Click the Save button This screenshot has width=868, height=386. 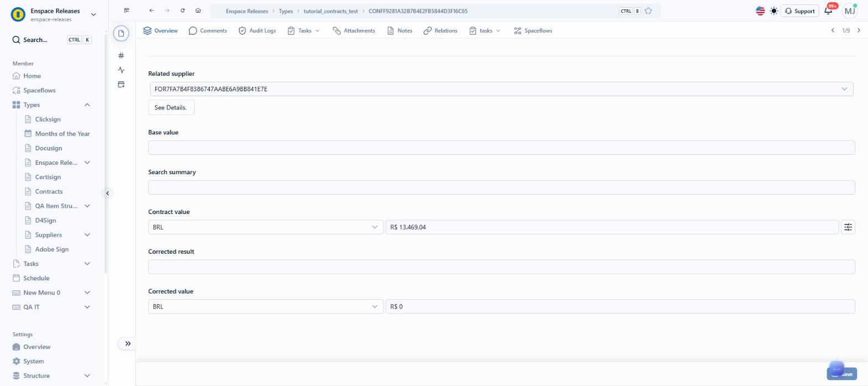(841, 374)
